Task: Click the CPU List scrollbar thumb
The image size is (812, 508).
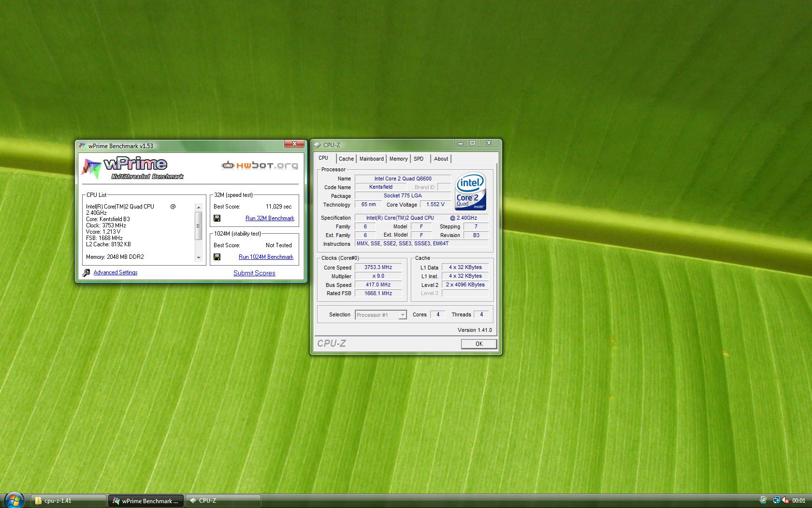Action: [198, 225]
